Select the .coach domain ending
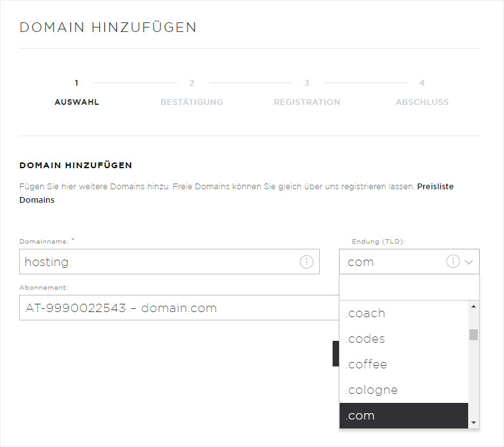Viewport: 504px width, 447px height. pos(404,313)
